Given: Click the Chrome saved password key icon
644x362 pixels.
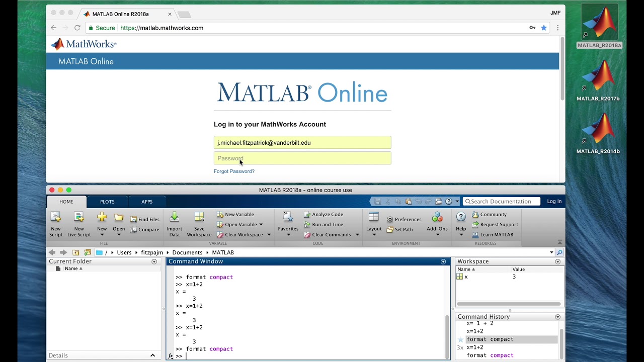Looking at the screenshot, I should [x=532, y=28].
